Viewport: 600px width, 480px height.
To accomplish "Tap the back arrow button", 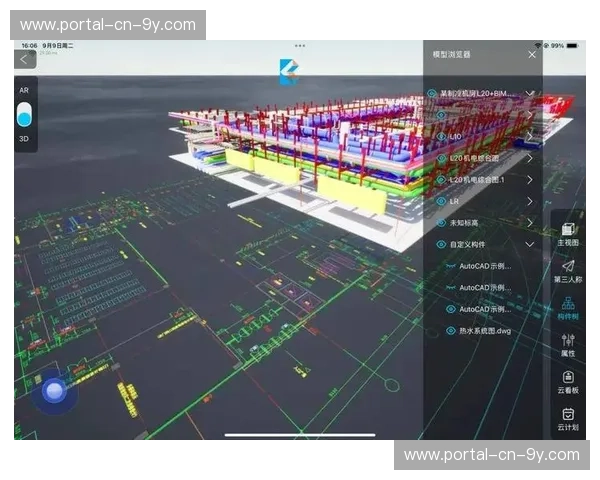I will click(22, 60).
